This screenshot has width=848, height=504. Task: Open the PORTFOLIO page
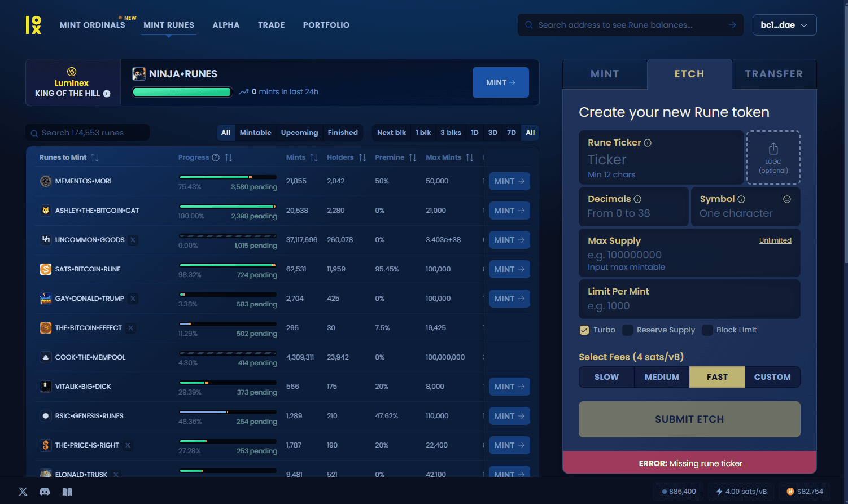(x=326, y=25)
